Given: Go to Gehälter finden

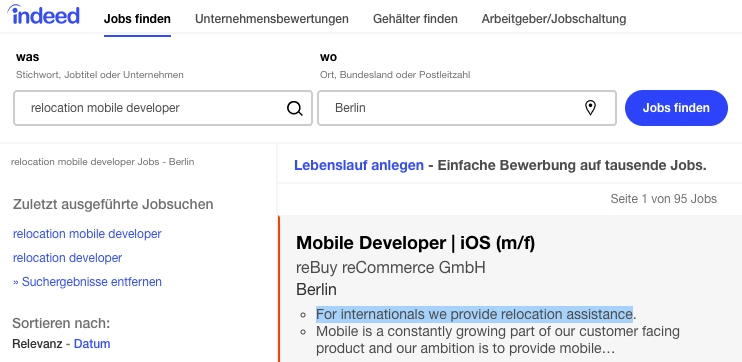Looking at the screenshot, I should pyautogui.click(x=415, y=19).
